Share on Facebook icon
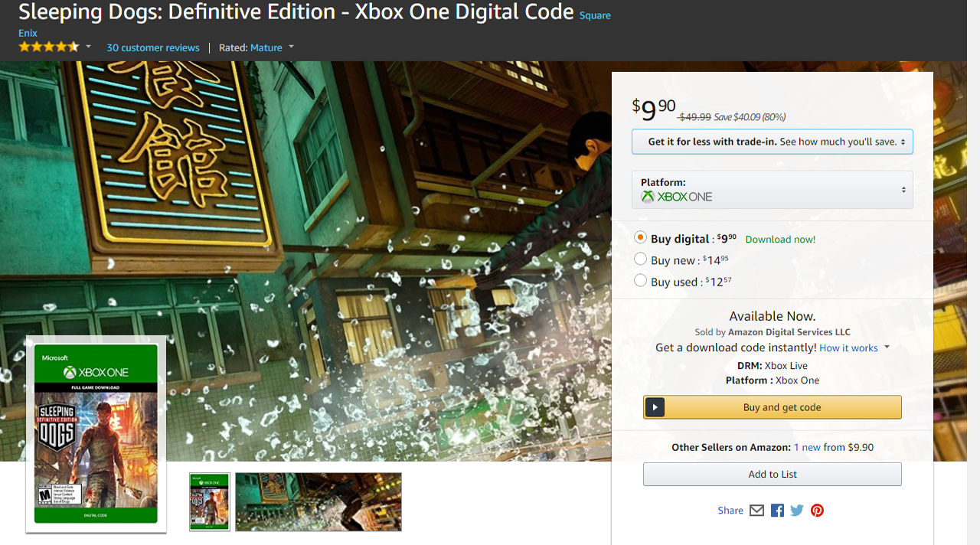Viewport: 980px width, 545px height. [777, 511]
